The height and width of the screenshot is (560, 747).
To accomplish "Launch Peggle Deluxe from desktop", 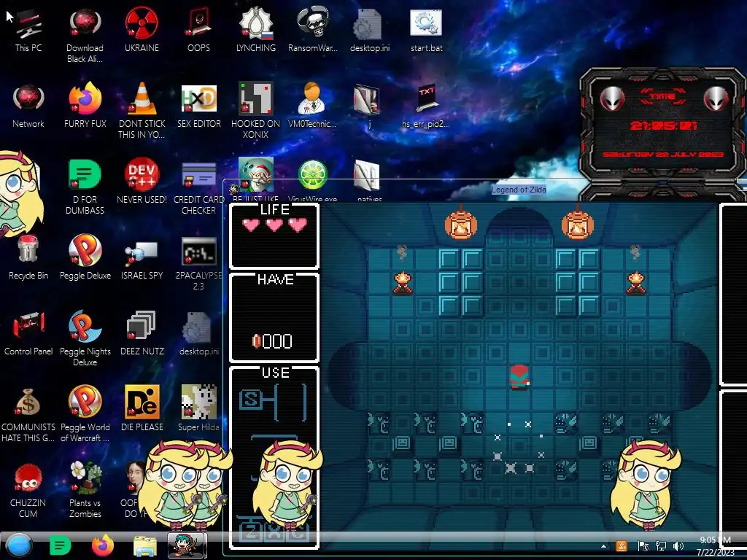I will point(85,257).
